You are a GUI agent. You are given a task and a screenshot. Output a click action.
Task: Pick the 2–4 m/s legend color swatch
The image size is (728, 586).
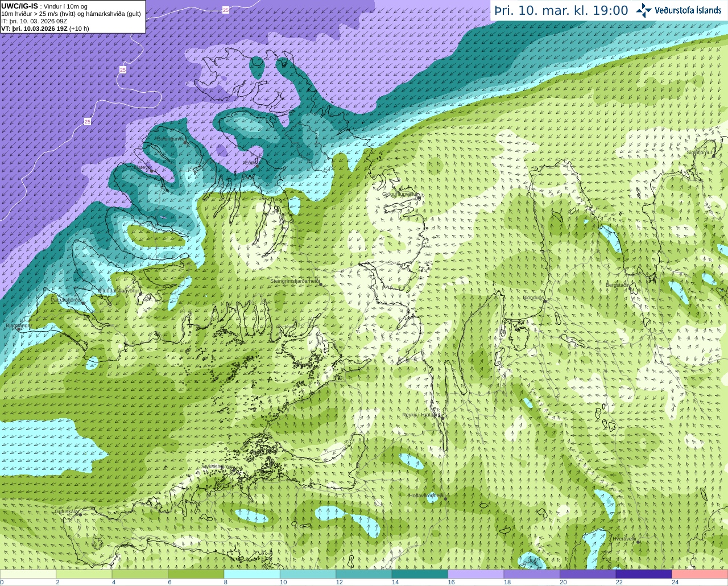click(x=84, y=573)
